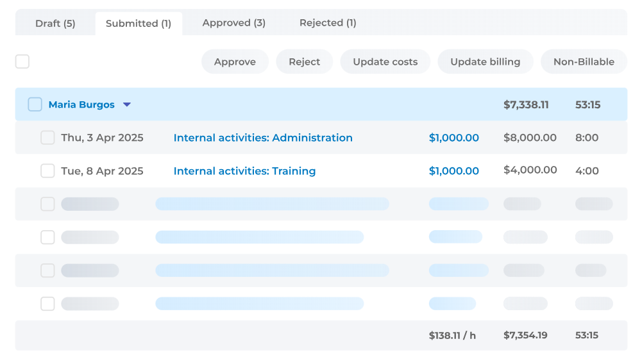Tick checkbox for Tue, 8 Apr 2025 entry
The height and width of the screenshot is (364, 642).
coord(47,170)
